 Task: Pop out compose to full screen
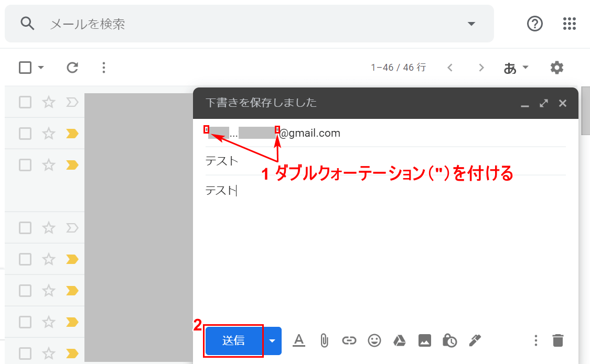[544, 103]
